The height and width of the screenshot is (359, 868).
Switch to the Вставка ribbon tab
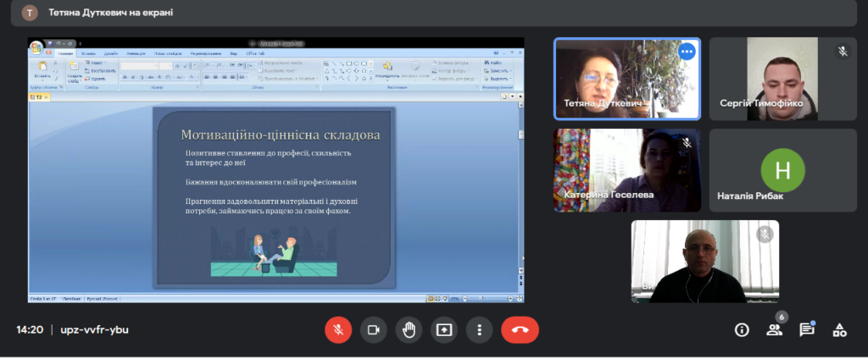click(x=88, y=53)
